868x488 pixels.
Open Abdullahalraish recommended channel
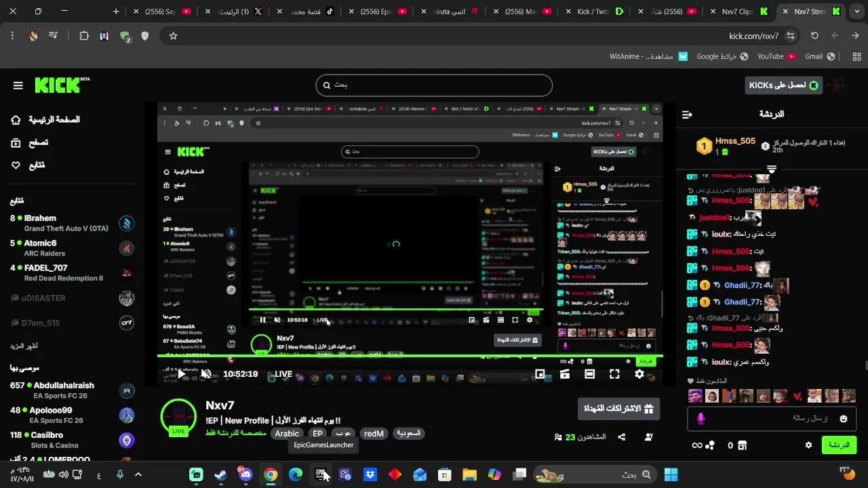(x=71, y=390)
